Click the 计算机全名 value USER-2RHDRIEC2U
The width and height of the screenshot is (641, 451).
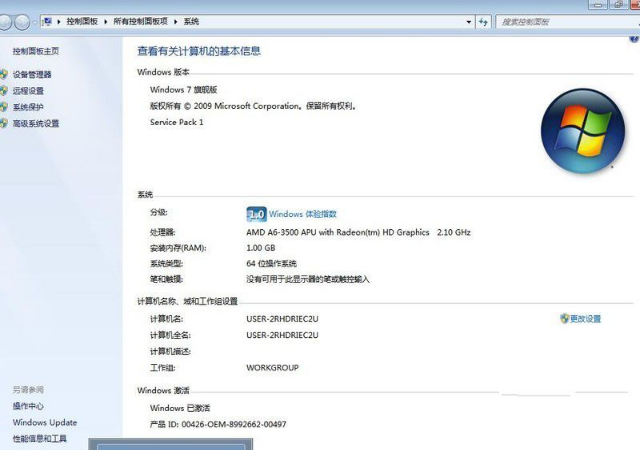click(282, 335)
